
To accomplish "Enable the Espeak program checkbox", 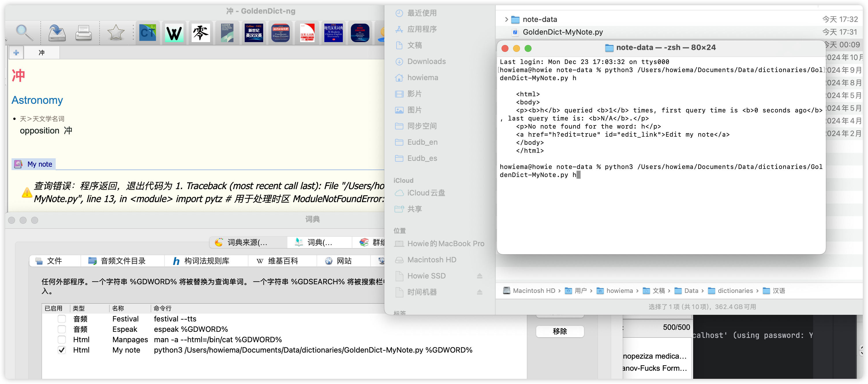I will pos(62,329).
